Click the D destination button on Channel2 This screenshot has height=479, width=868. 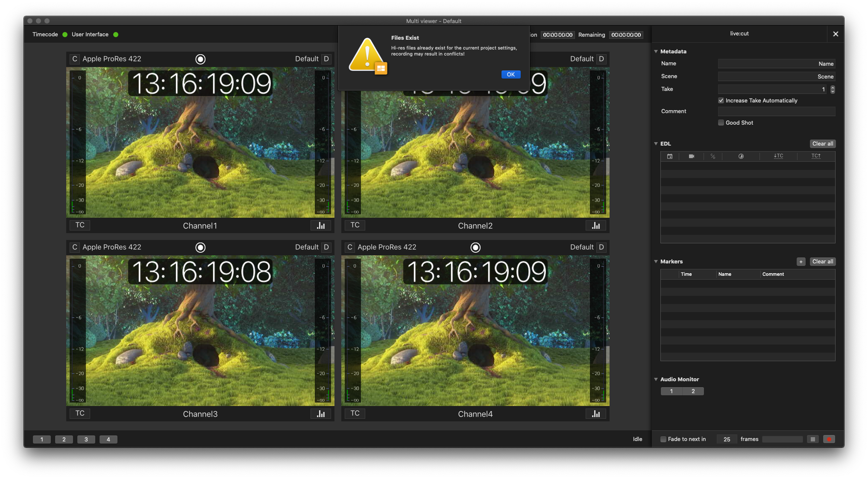point(601,59)
